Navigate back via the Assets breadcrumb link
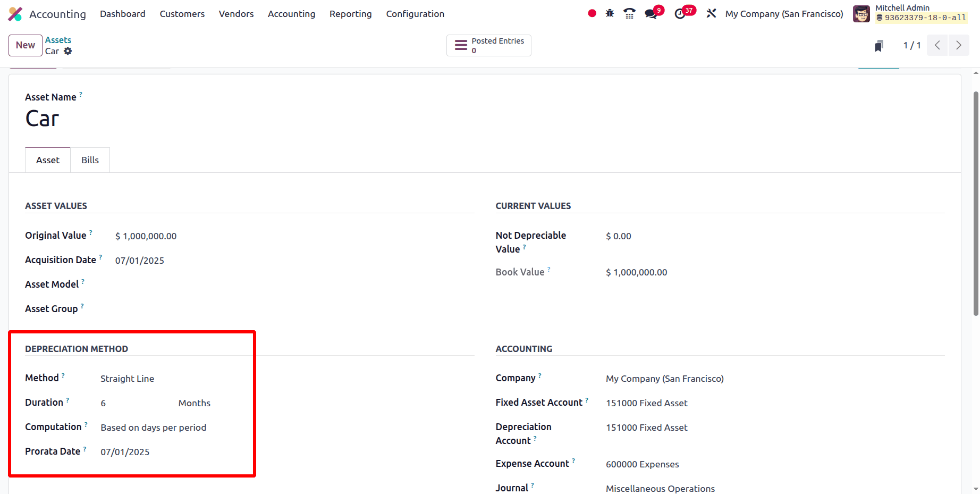The image size is (980, 494). click(x=58, y=39)
